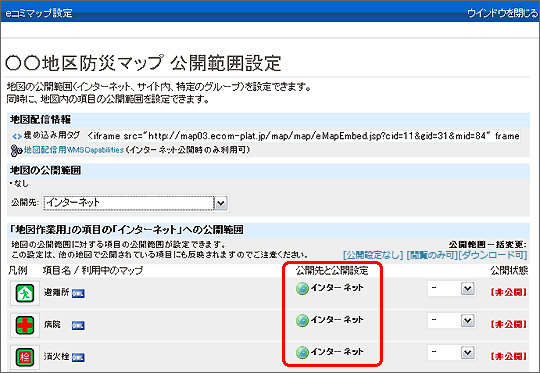Click the 避難所 evacuation shelter legend icon
Viewport: 540px width, 373px height.
(x=25, y=293)
